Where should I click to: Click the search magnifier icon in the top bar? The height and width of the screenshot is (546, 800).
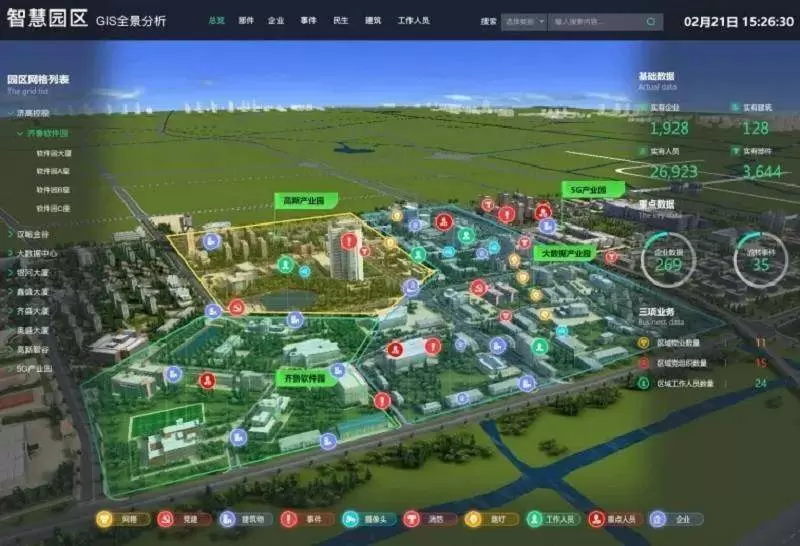pos(651,21)
